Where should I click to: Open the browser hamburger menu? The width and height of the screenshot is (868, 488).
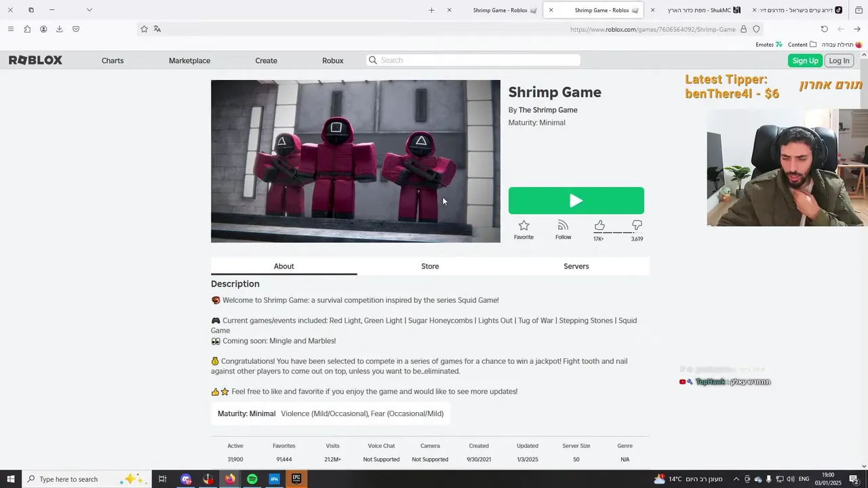click(x=10, y=29)
